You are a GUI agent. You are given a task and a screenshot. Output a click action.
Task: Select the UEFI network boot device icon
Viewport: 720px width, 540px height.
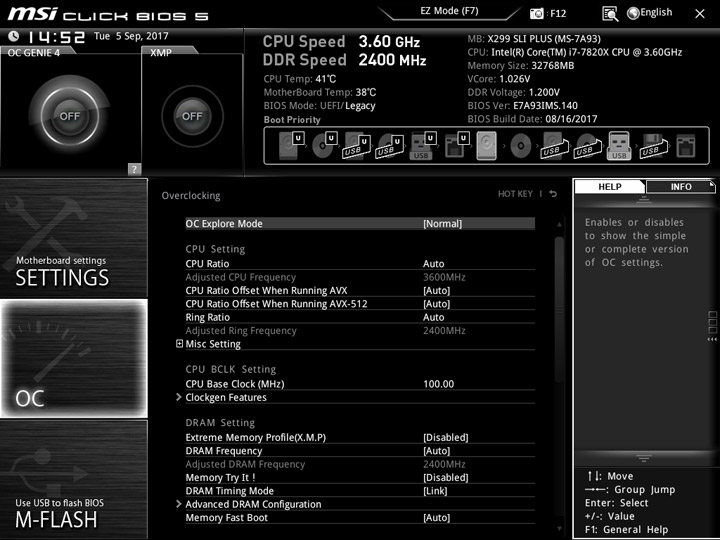point(456,145)
